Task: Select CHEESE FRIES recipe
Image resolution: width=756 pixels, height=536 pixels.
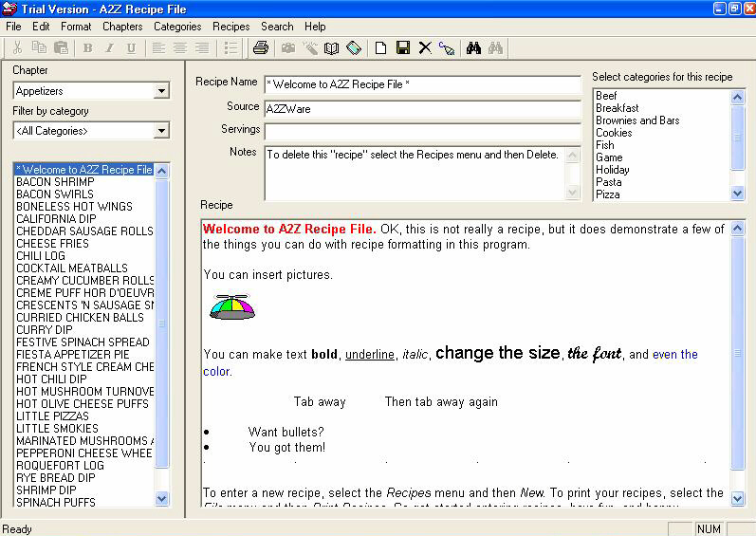Action: point(52,244)
